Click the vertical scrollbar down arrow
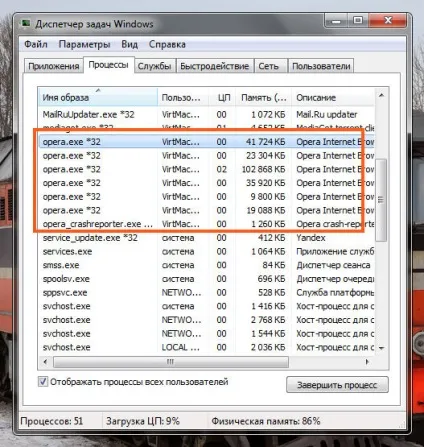Viewport: 424px width, 447px height. (382, 348)
